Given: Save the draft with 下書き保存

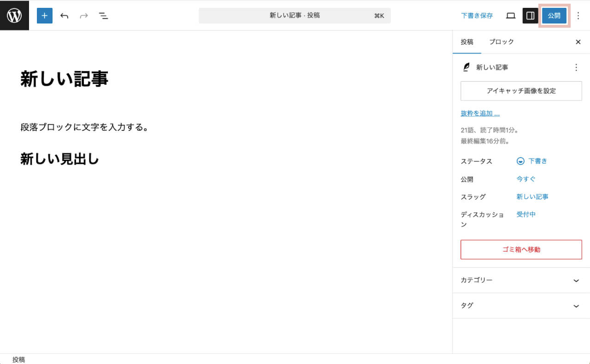Looking at the screenshot, I should (477, 15).
